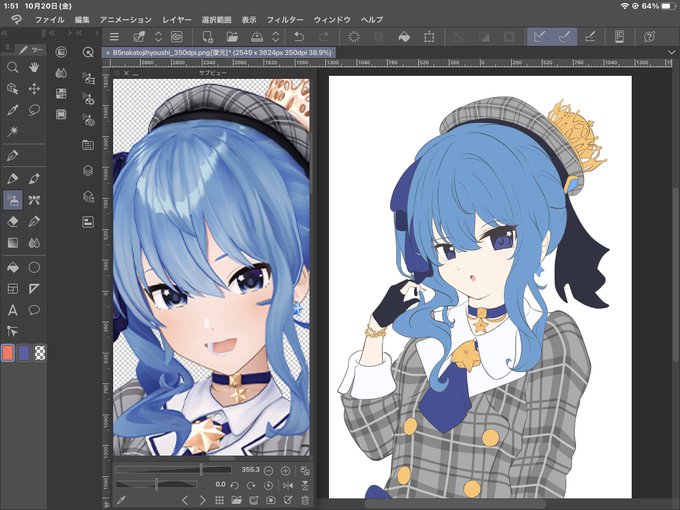Screen dimensions: 680x510
Task: Select the Pencil tool
Action: tap(13, 178)
